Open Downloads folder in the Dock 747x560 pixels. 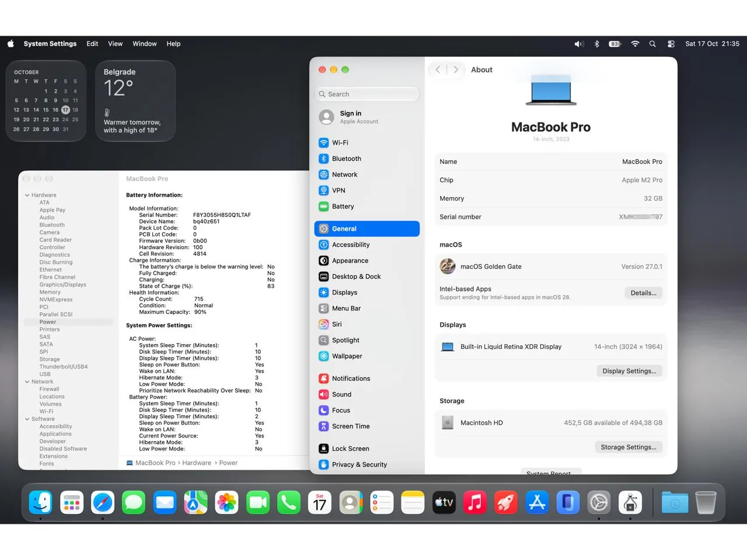click(675, 502)
